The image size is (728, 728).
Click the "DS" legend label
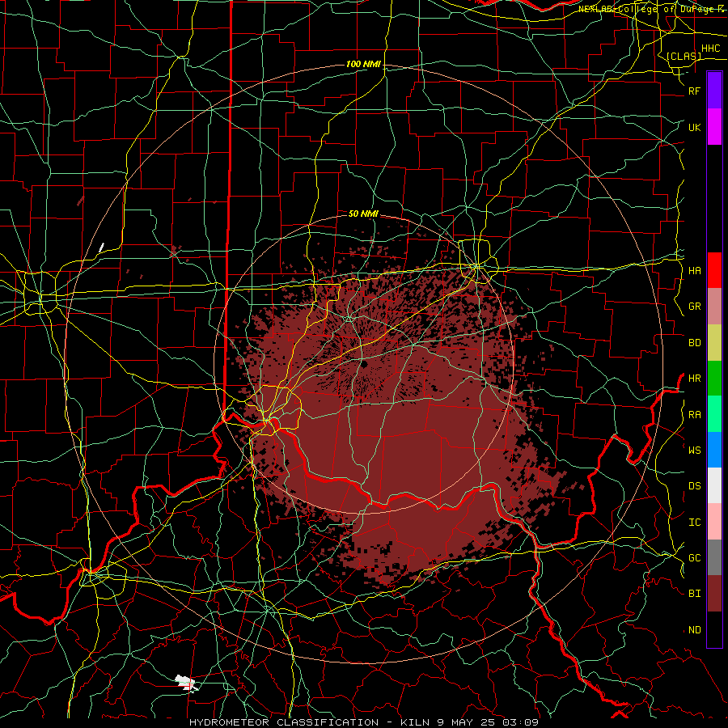[694, 486]
